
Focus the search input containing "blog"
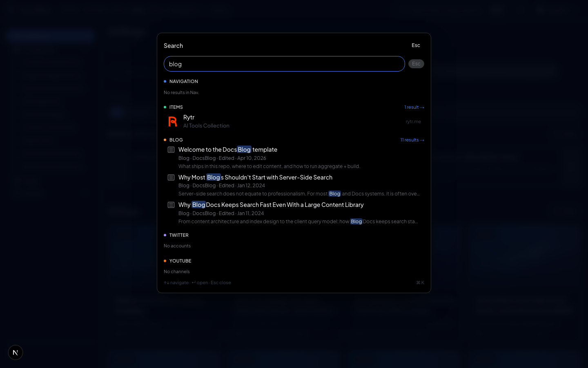coord(284,64)
